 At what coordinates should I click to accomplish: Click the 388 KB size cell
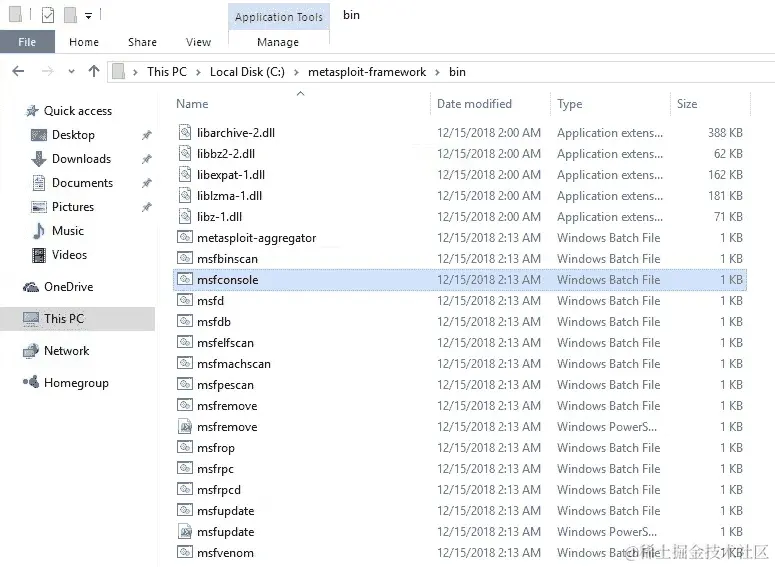point(725,132)
